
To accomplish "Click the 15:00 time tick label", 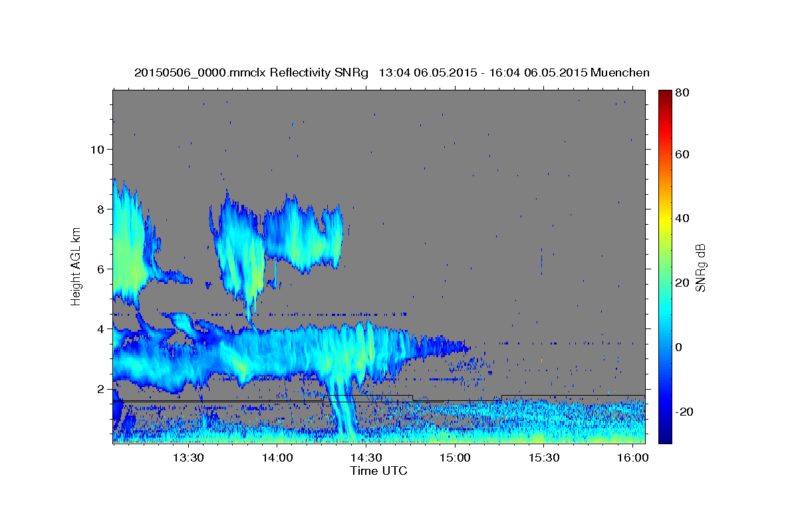I will [x=455, y=458].
